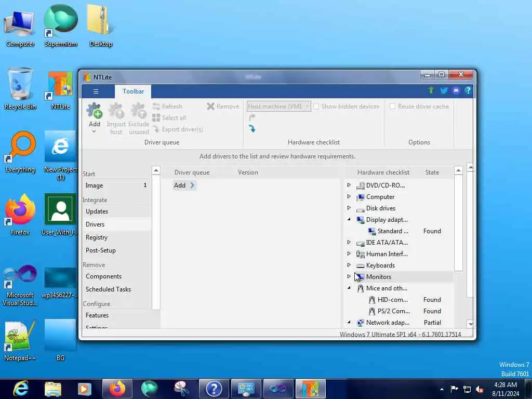Collapse the Display adapt... node

tap(349, 220)
